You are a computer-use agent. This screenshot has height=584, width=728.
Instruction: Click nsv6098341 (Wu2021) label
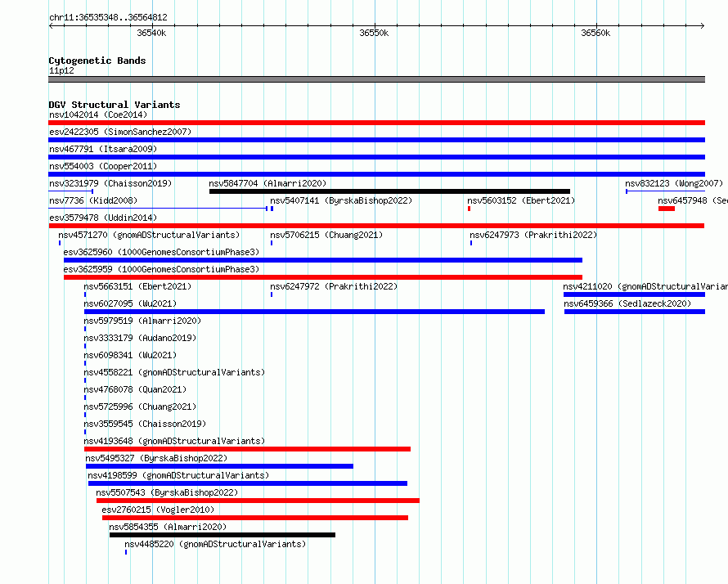[130, 355]
